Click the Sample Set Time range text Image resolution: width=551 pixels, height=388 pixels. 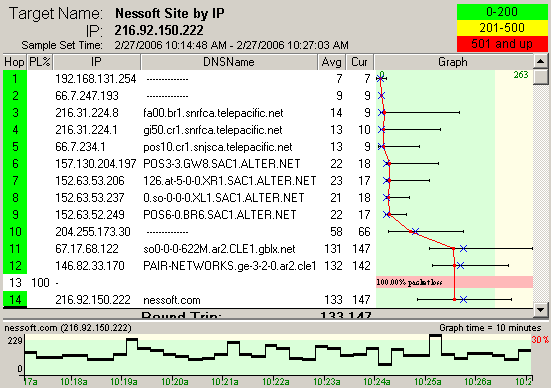pyautogui.click(x=232, y=45)
